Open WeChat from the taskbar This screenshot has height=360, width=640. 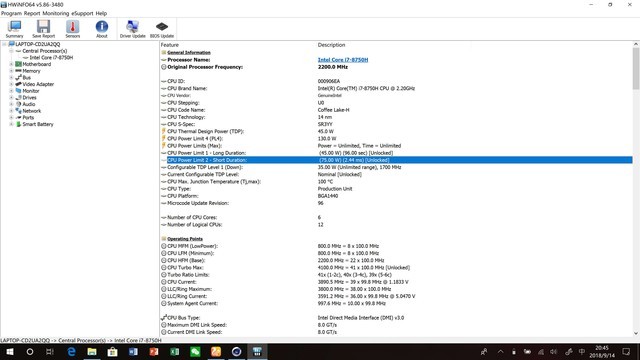[x=195, y=351]
